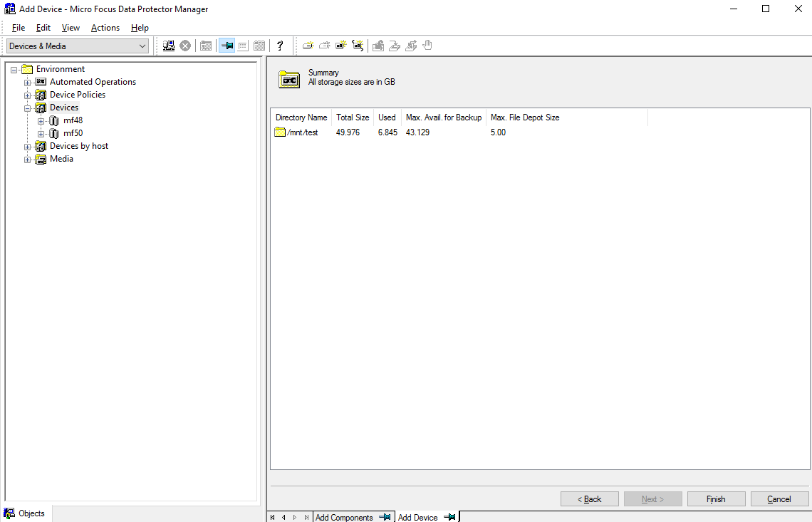Go to previous tab with left arrow
Image resolution: width=812 pixels, height=522 pixels.
pyautogui.click(x=283, y=517)
